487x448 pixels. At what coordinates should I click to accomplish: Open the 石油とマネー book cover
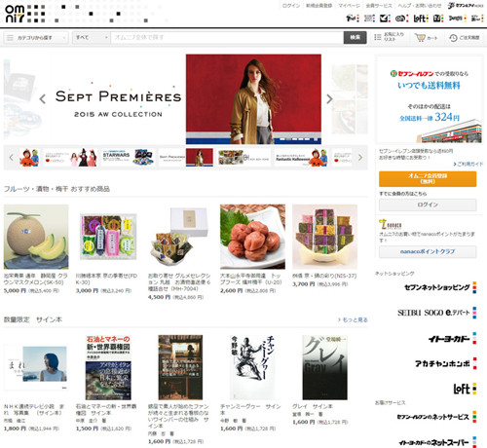coord(108,367)
